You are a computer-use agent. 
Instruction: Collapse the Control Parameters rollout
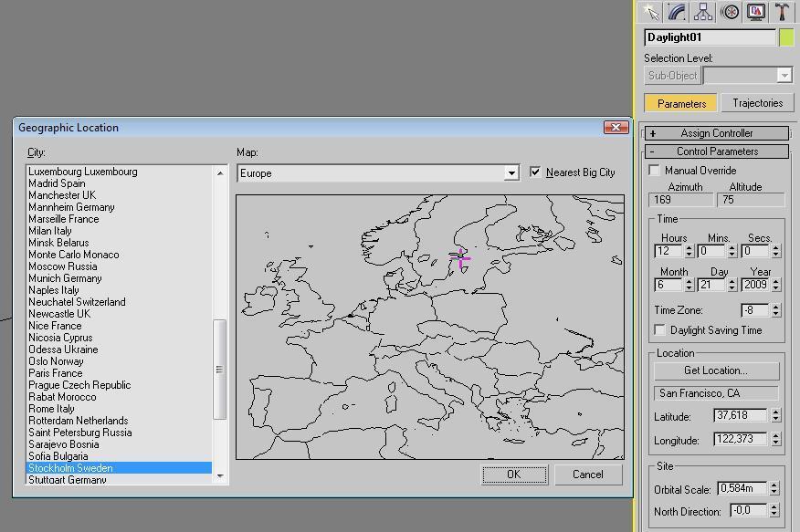[717, 151]
